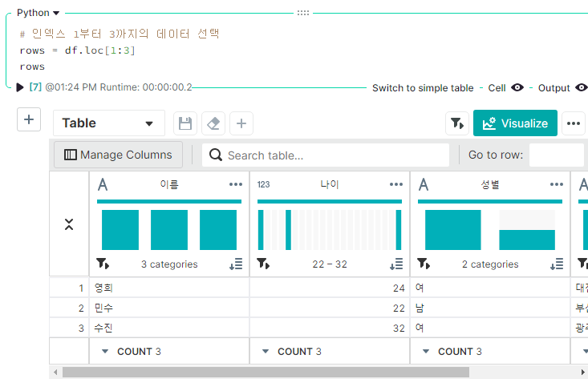Focus the Search table field
This screenshot has width=588, height=383.
pos(326,155)
